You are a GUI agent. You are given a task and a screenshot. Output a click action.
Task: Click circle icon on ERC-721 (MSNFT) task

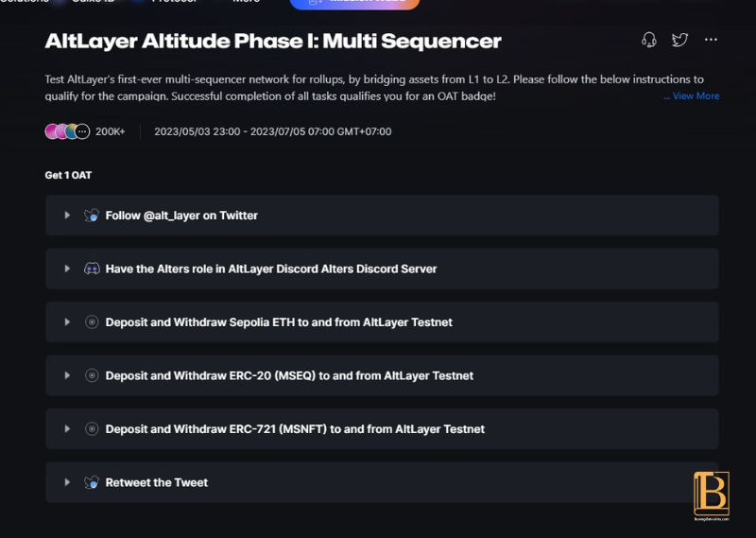(92, 429)
